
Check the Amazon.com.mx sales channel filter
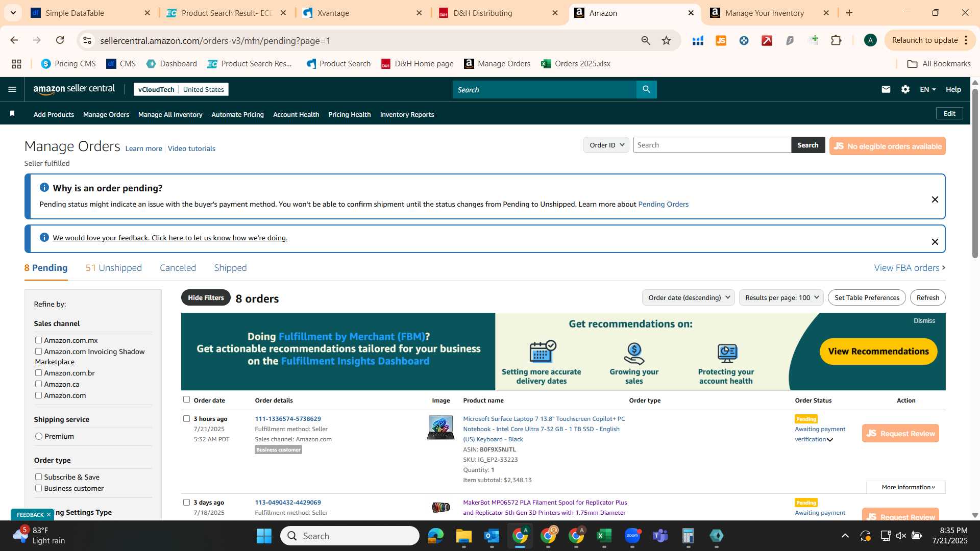[x=38, y=340]
